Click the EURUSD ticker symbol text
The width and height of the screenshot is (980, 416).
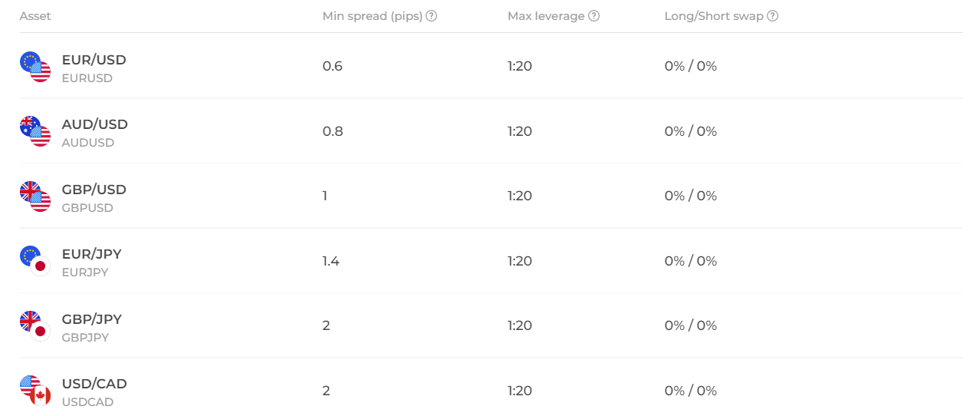tap(87, 78)
